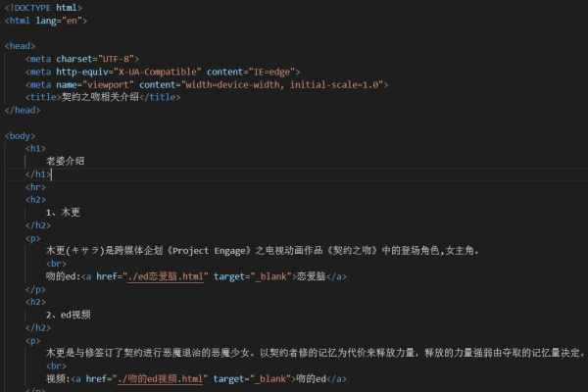Click the lang="en" attribute value

[67, 20]
